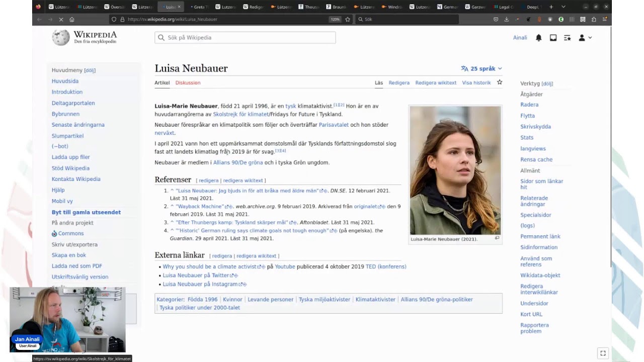
Task: Click the Pocket save icon in toolbar
Action: pos(496,19)
